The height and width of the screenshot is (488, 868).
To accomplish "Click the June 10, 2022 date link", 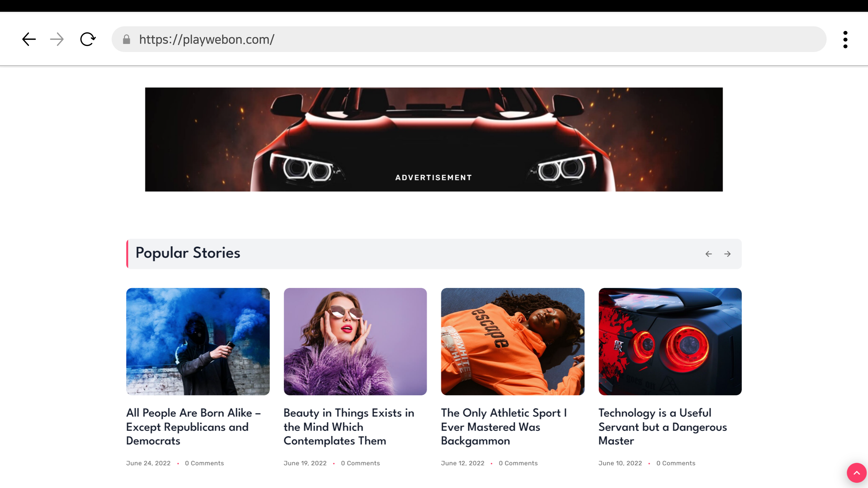I will pyautogui.click(x=620, y=463).
